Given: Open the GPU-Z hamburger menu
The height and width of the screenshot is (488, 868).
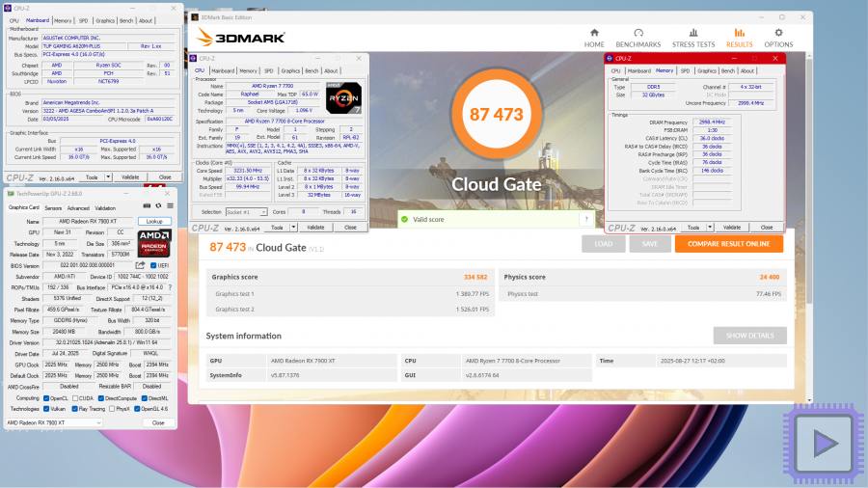Looking at the screenshot, I should click(170, 206).
